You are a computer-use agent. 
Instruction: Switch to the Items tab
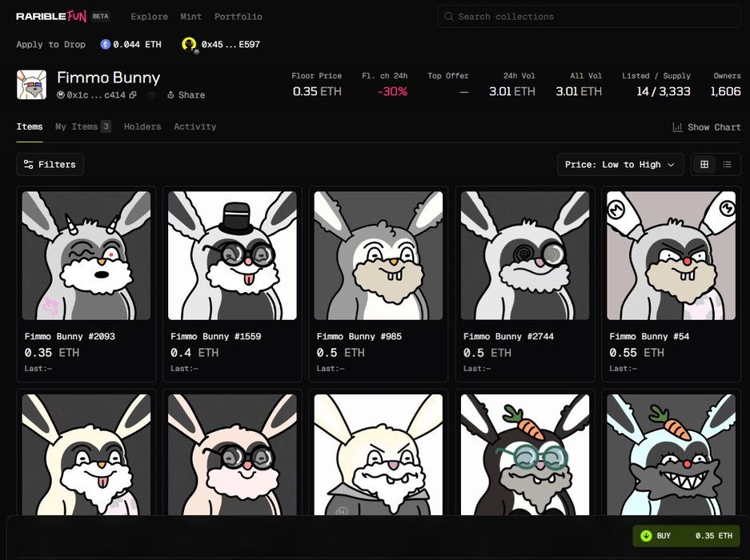coord(30,126)
